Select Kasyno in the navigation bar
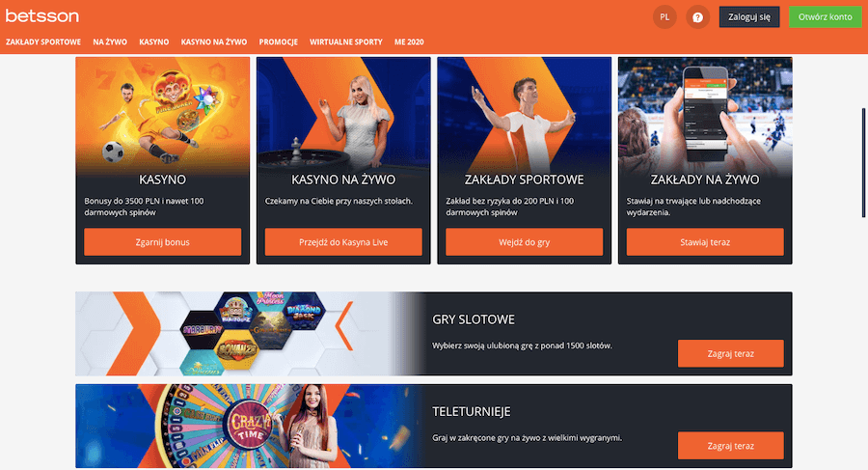Viewport: 868px width, 470px height. click(x=154, y=42)
